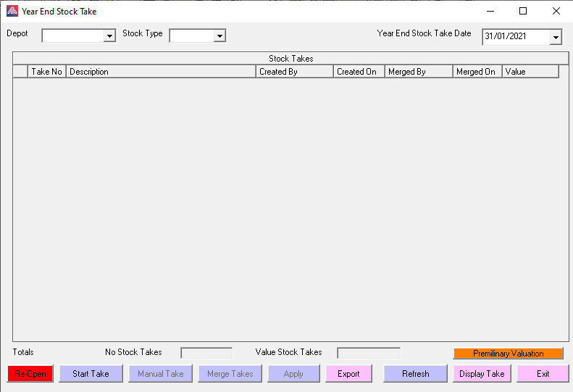
Task: Click the Created On column header
Action: click(x=359, y=71)
